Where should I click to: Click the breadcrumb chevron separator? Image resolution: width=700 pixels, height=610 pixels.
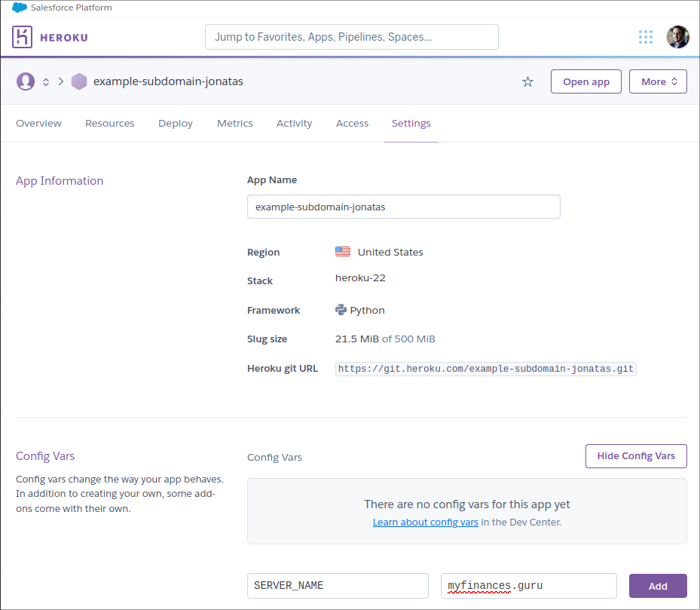[x=61, y=81]
